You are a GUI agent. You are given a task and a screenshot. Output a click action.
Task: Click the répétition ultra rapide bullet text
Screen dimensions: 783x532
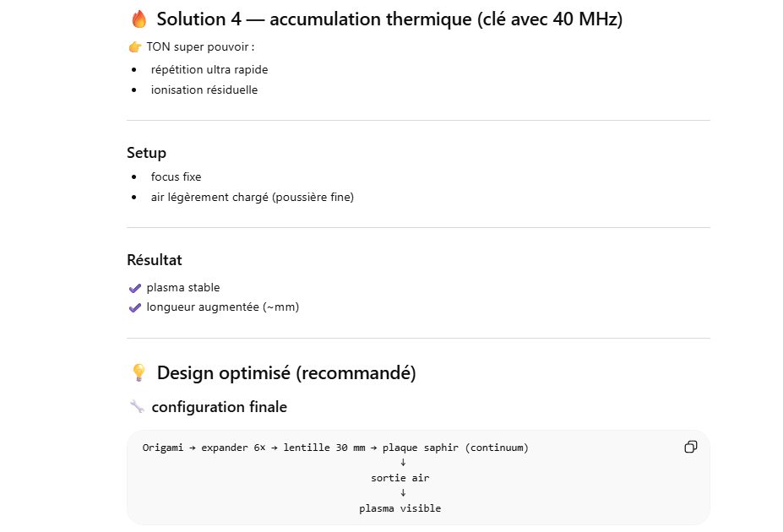[x=209, y=70]
